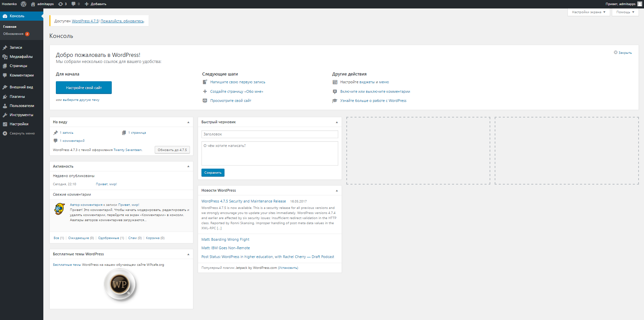Open the Настройки menu
This screenshot has width=644, height=320.
(22, 124)
